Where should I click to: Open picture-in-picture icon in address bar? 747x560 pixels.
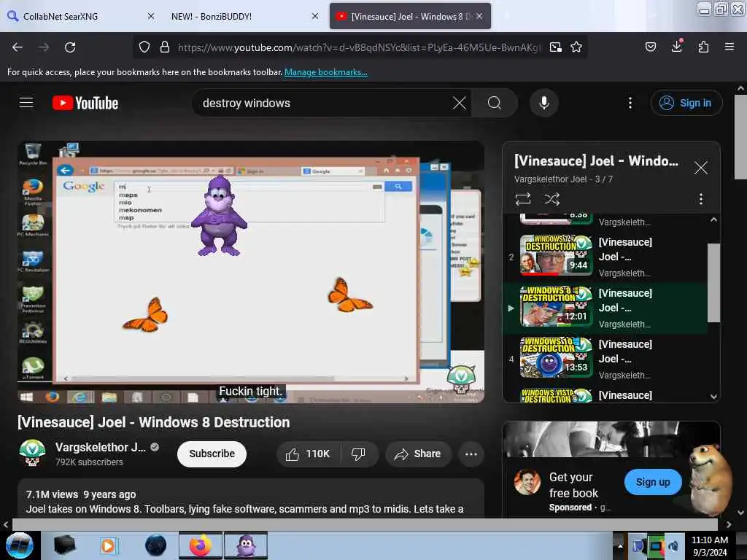coord(555,47)
